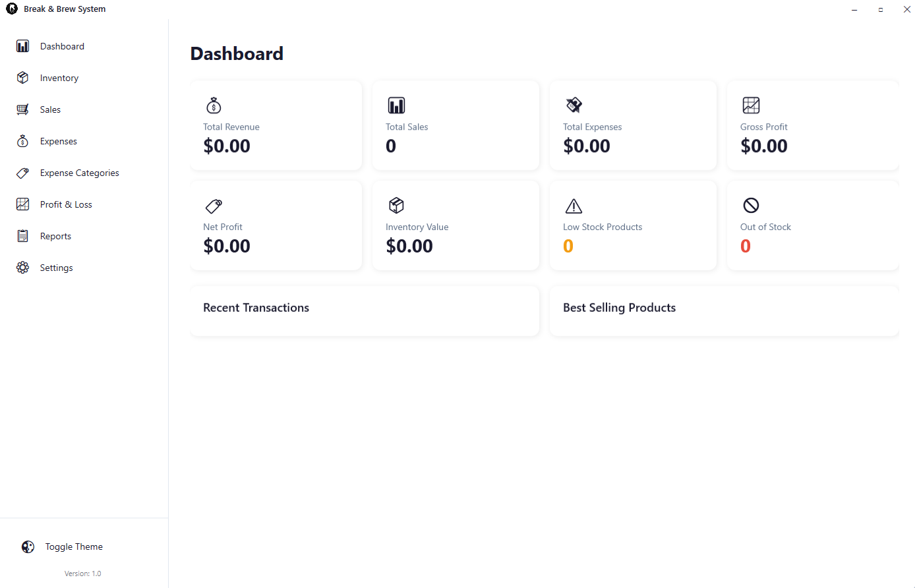Open the Settings label

tap(57, 268)
